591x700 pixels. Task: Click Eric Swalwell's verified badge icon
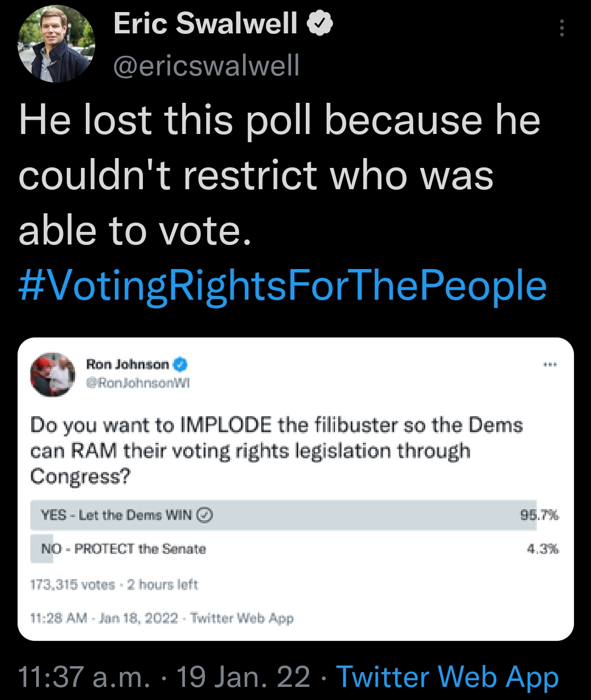(320, 23)
